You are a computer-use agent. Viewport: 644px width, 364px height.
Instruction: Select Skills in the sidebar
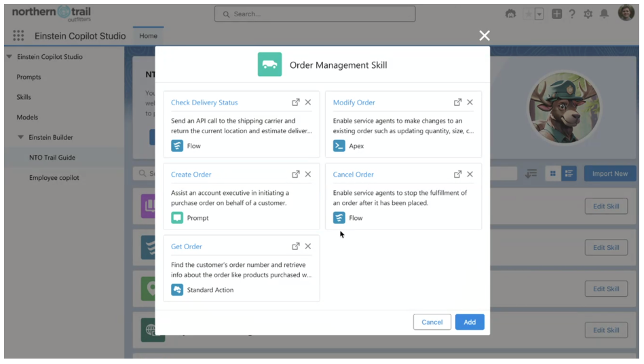point(24,97)
